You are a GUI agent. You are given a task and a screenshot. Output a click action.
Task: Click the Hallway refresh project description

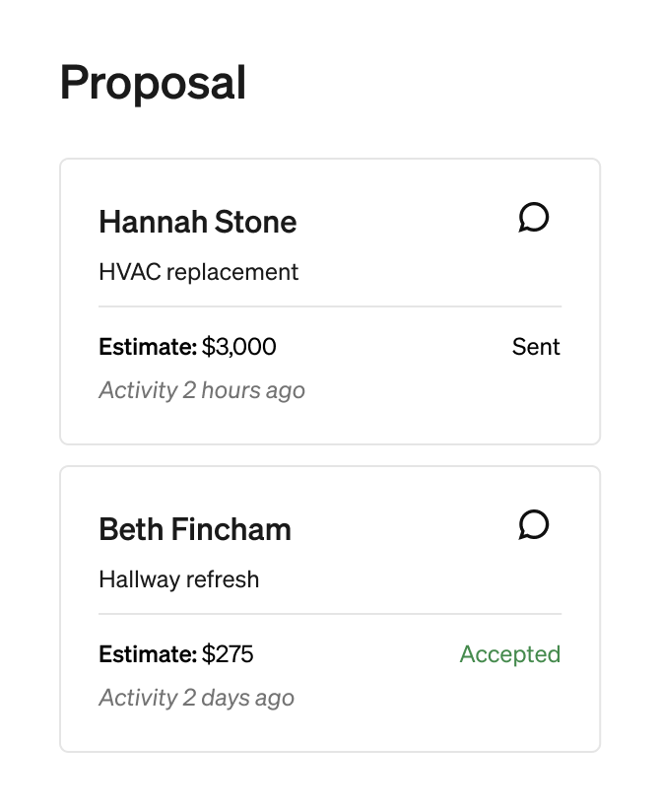click(178, 579)
